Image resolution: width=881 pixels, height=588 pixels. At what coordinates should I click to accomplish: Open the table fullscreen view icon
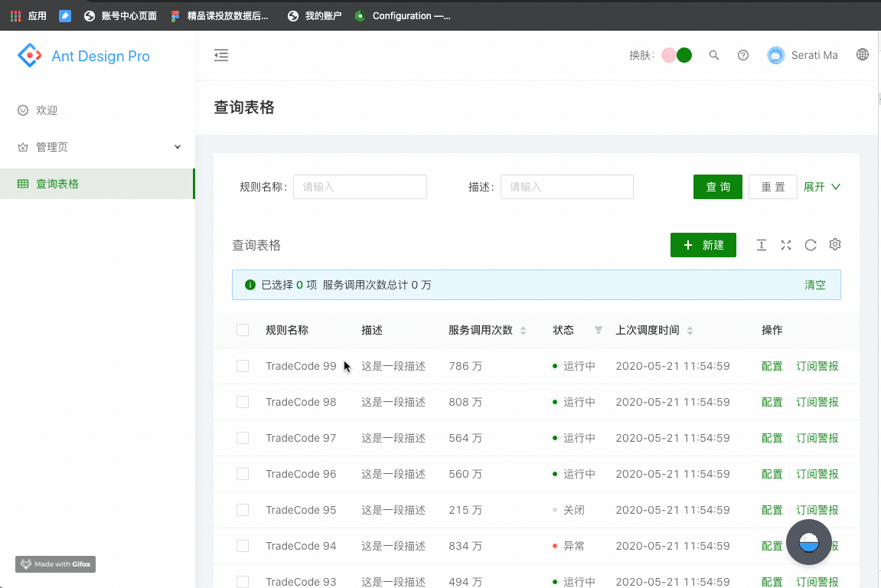tap(785, 244)
